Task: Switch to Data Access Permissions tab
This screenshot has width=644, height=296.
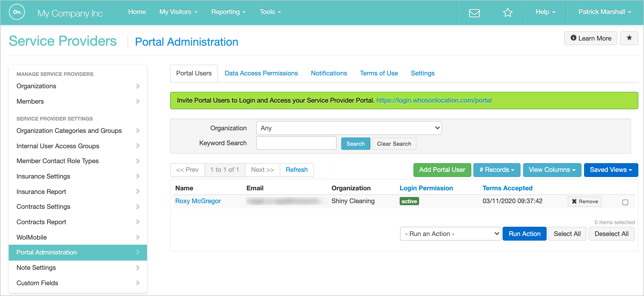Action: 261,73
